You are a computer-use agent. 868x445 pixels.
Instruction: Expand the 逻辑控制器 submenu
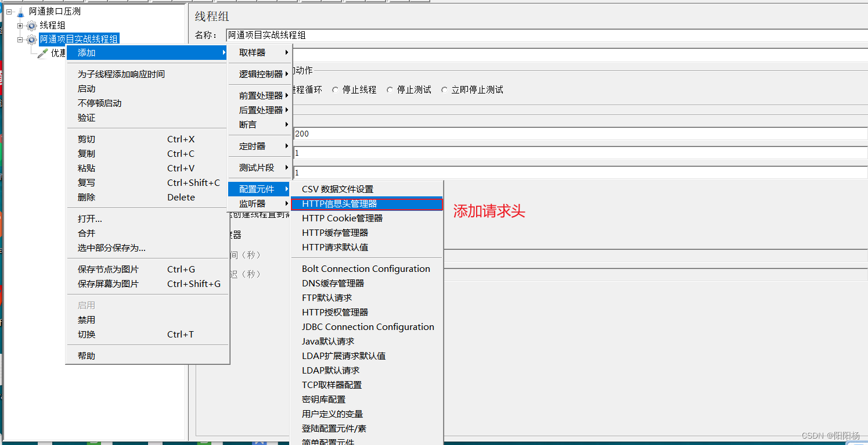coord(260,74)
